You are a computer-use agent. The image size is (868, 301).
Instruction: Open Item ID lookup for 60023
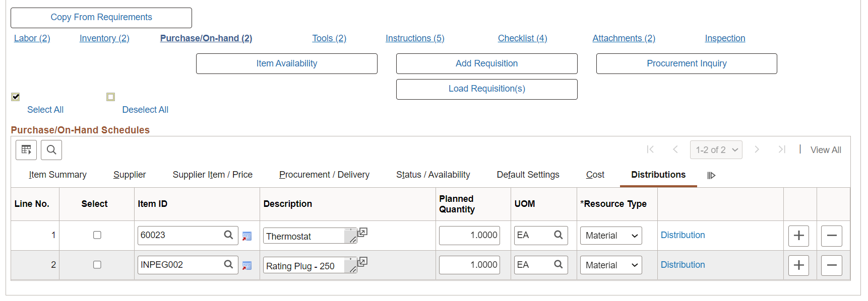228,235
